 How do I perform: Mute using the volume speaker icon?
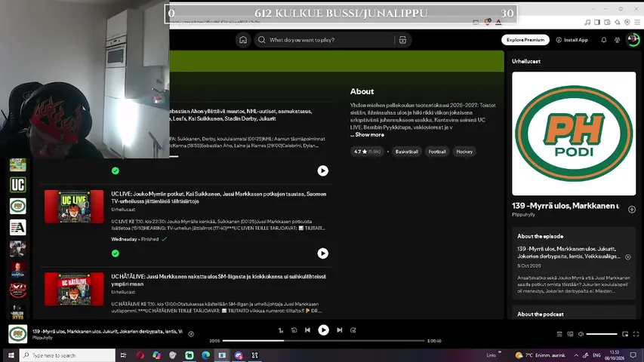[581, 334]
